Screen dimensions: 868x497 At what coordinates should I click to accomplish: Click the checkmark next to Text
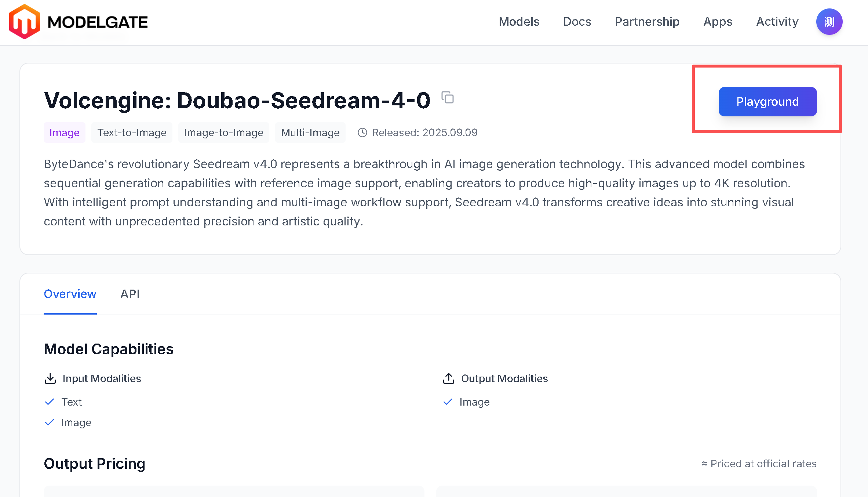pos(50,402)
